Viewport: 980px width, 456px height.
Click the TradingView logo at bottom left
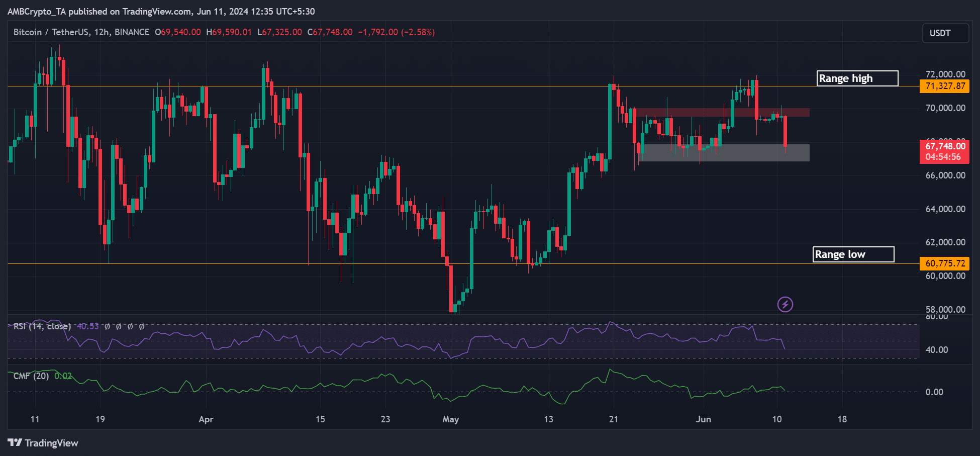[43, 443]
